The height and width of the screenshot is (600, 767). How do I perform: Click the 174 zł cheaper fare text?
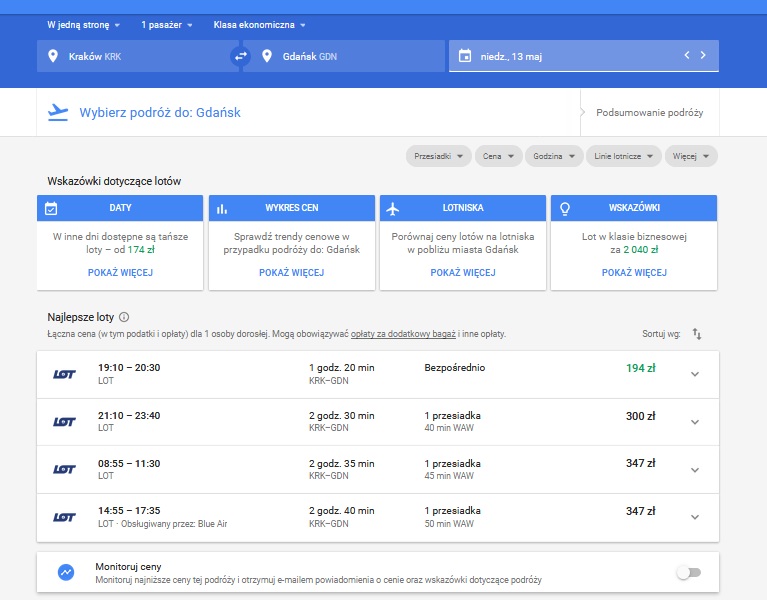(141, 249)
